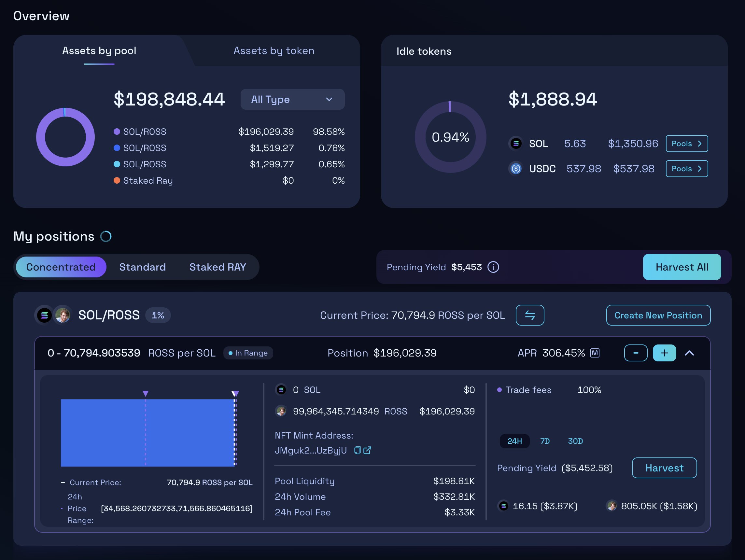Click the assets donut chart
Image resolution: width=745 pixels, height=560 pixels.
pos(65,137)
